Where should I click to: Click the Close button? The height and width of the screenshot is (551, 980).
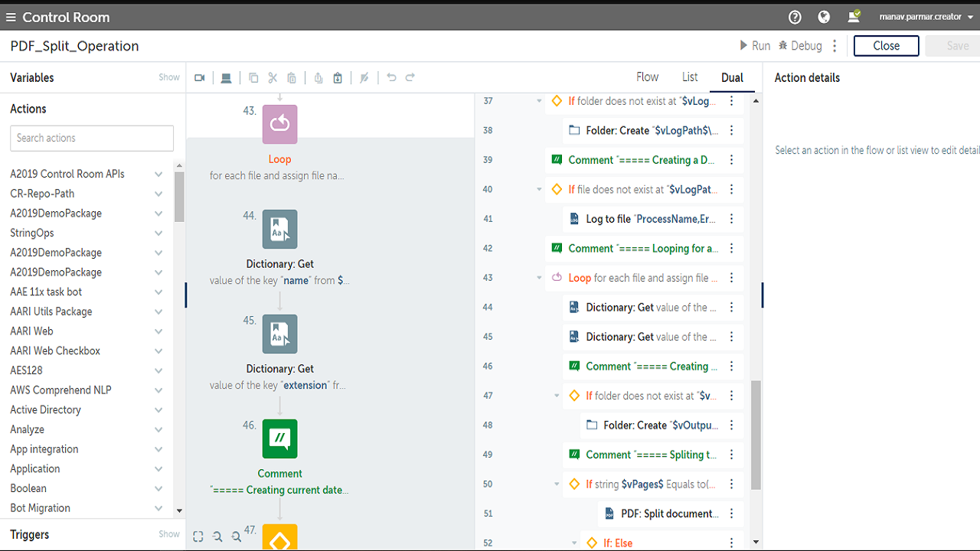886,46
